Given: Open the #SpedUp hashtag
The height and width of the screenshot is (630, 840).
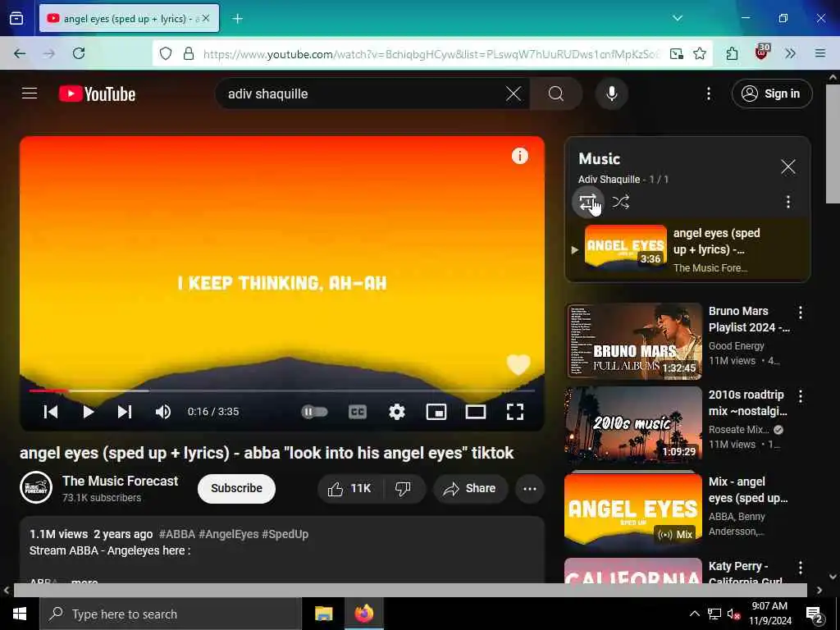Looking at the screenshot, I should point(285,534).
